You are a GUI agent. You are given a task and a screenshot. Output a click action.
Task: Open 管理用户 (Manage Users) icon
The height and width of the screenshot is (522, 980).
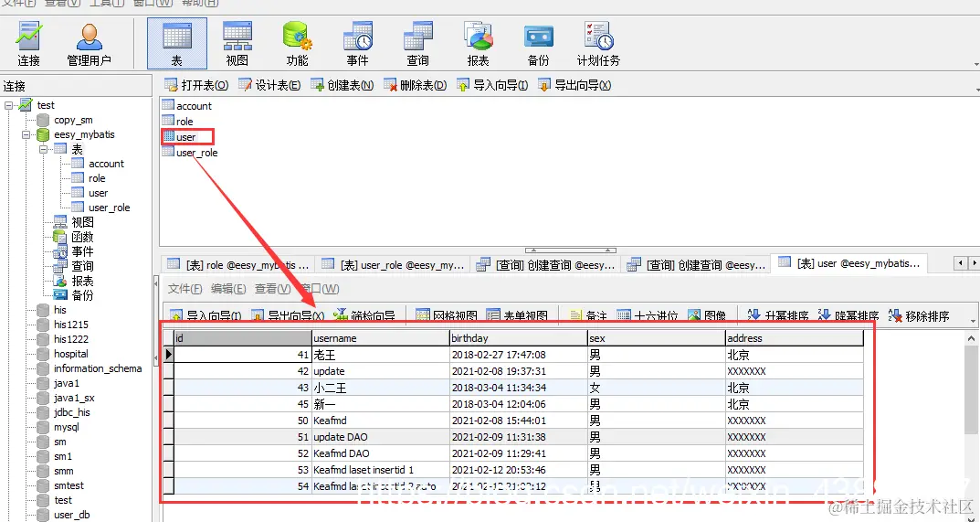89,44
